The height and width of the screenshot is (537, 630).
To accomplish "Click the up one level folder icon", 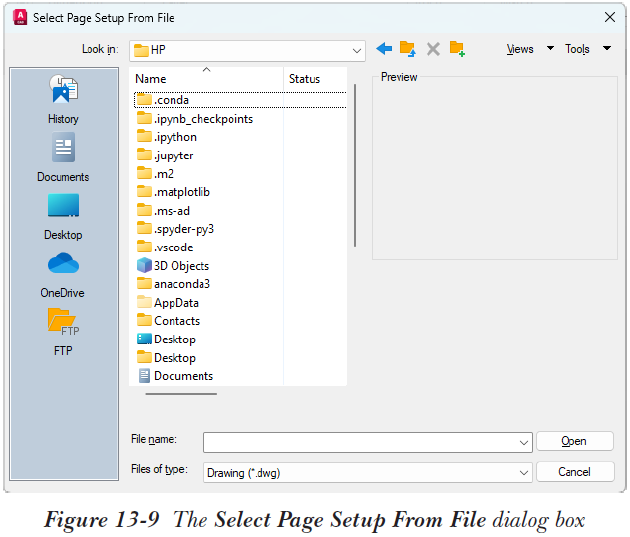I will 408,49.
